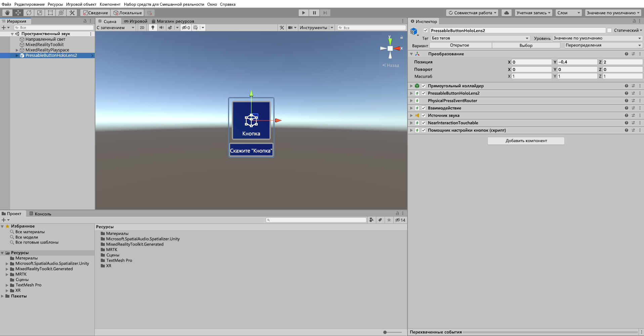Expand MRTK folder in Project tree
Viewport: 644px width, 336px height.
7,274
